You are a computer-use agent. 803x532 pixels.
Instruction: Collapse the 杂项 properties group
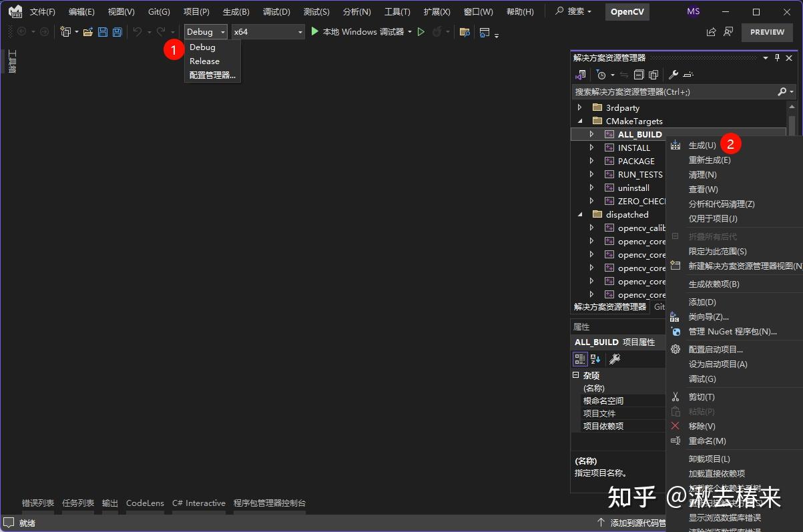(575, 375)
